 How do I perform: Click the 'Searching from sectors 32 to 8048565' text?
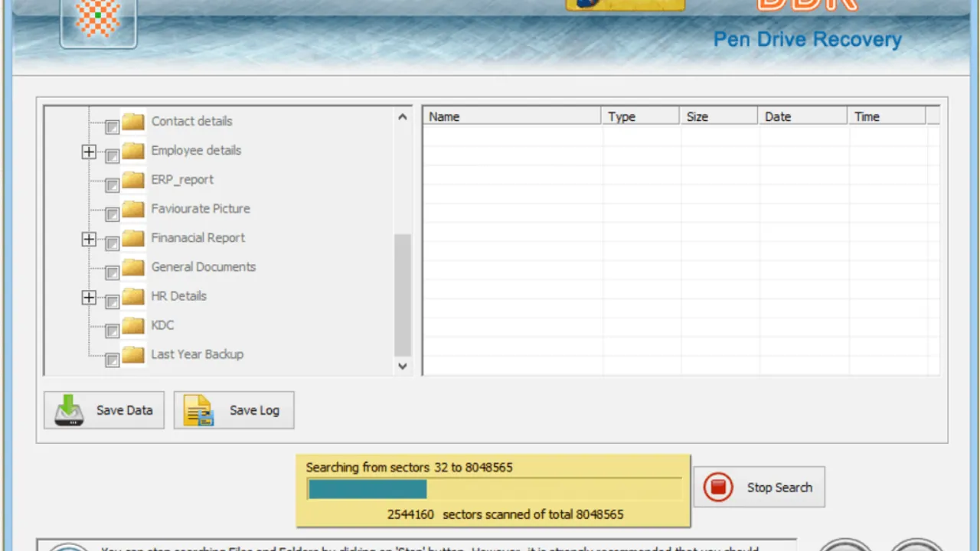pyautogui.click(x=410, y=467)
